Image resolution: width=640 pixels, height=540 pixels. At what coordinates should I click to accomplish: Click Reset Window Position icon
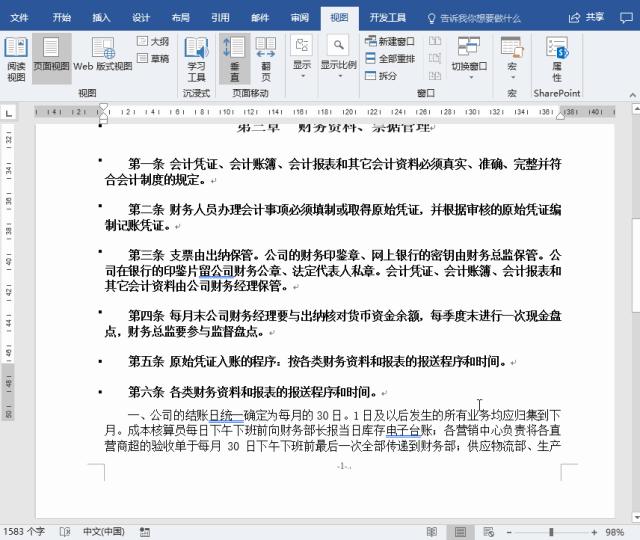(435, 76)
